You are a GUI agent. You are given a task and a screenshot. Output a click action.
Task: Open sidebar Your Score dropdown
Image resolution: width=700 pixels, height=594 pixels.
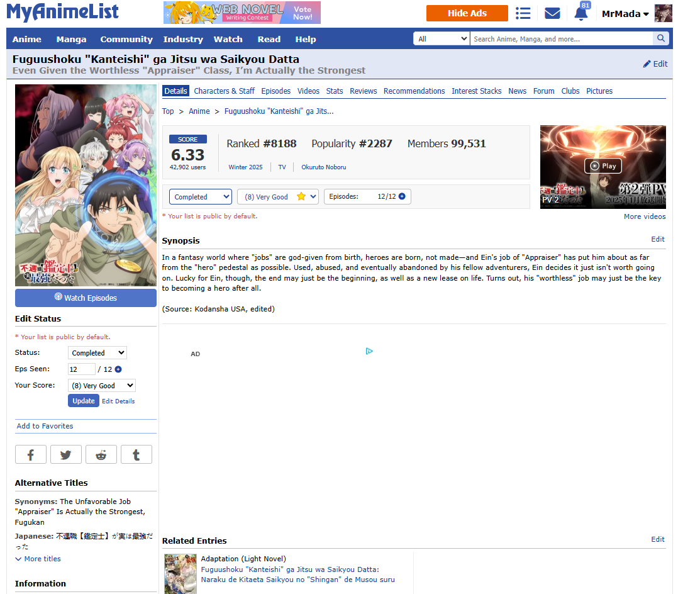(x=102, y=386)
